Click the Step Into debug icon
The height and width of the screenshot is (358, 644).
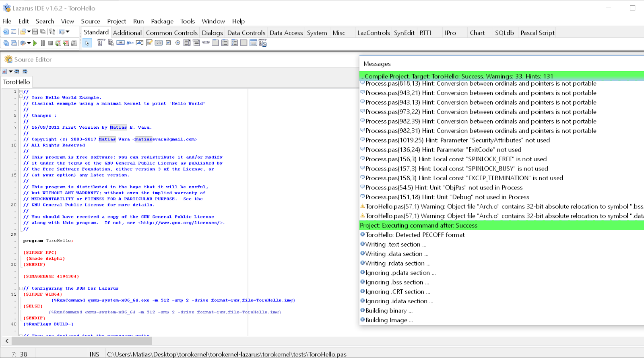pos(58,43)
